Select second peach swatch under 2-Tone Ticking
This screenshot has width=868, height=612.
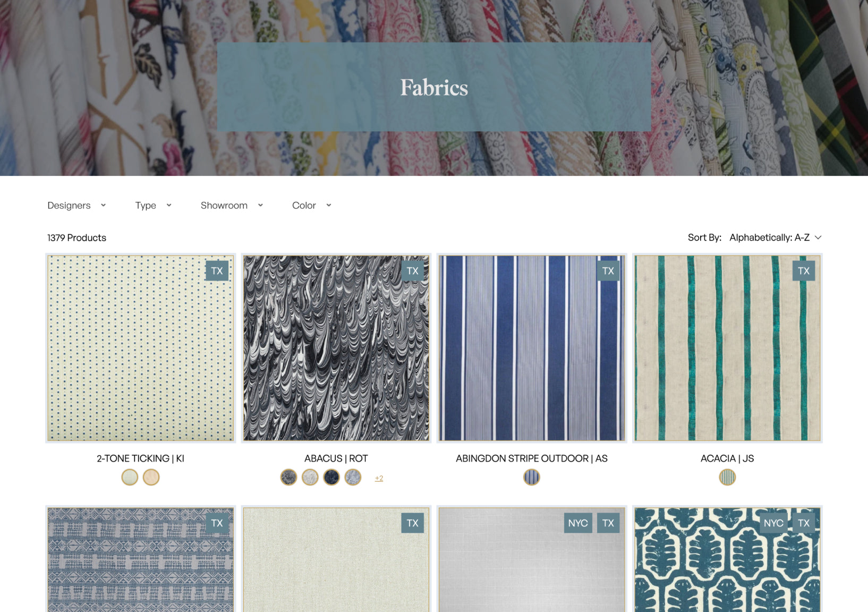point(151,478)
